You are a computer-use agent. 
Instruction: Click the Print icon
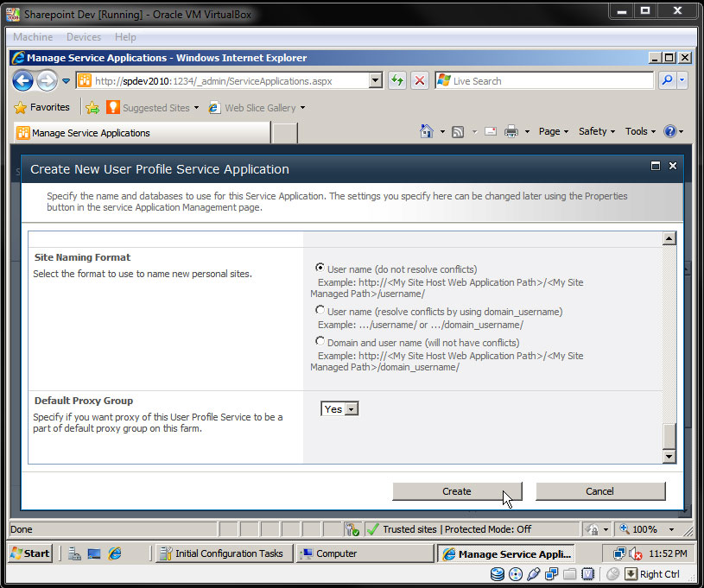[x=511, y=131]
